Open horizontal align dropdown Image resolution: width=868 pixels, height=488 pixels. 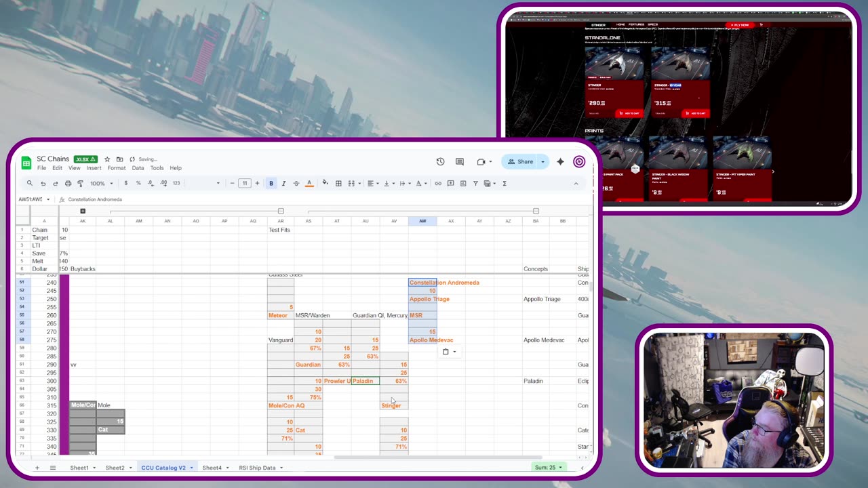tap(372, 183)
